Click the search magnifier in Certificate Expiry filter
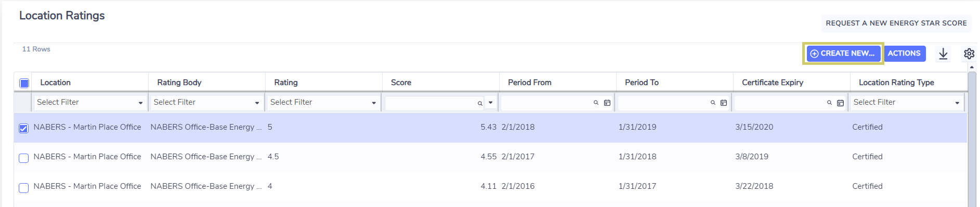The width and height of the screenshot is (980, 207). pyautogui.click(x=830, y=103)
